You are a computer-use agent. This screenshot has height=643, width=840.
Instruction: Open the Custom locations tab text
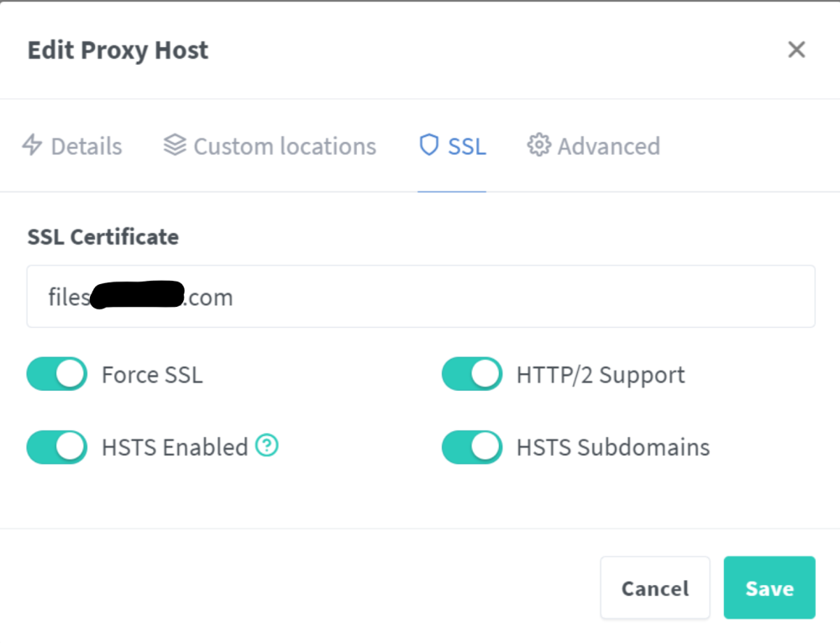pos(285,146)
